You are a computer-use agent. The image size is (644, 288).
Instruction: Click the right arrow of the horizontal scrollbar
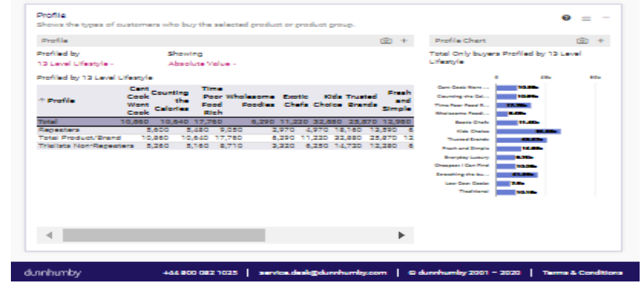coord(401,236)
